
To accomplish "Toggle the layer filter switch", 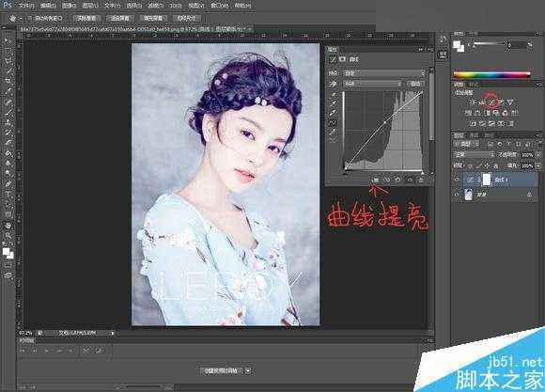I will pyautogui.click(x=539, y=144).
